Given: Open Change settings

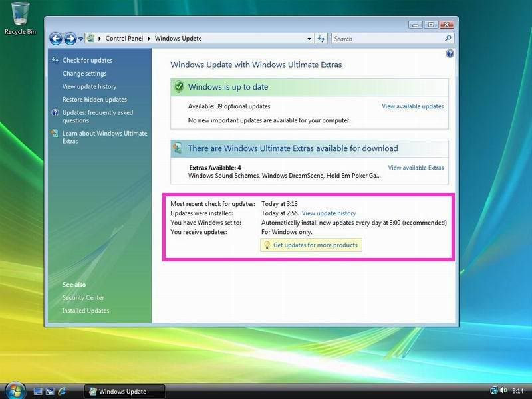Looking at the screenshot, I should pyautogui.click(x=84, y=74).
